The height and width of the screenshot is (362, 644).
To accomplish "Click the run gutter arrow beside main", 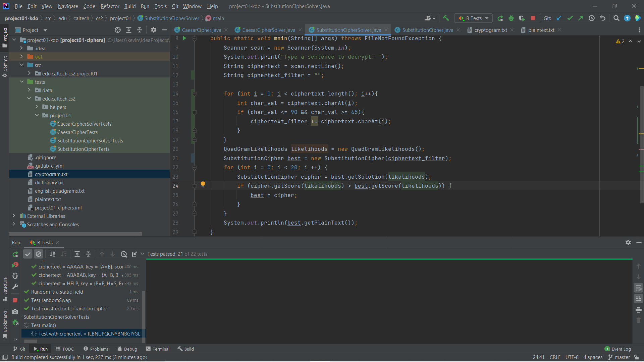I will 184,38.
